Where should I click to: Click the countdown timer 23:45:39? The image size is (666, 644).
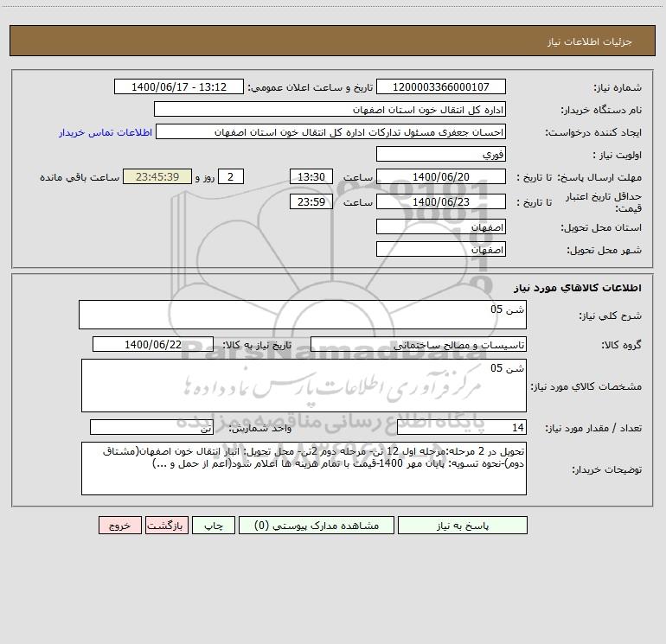(157, 176)
